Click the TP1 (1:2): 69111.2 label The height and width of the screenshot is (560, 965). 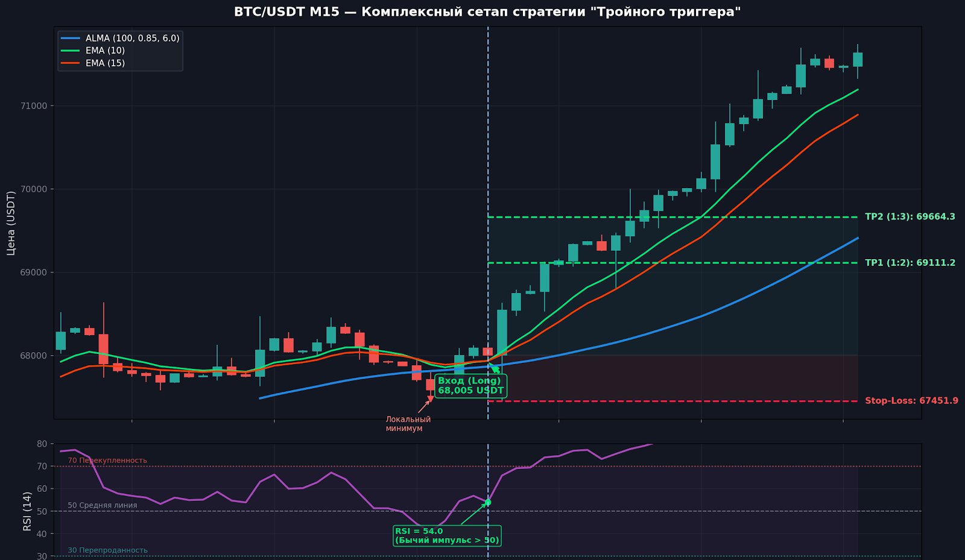click(910, 263)
